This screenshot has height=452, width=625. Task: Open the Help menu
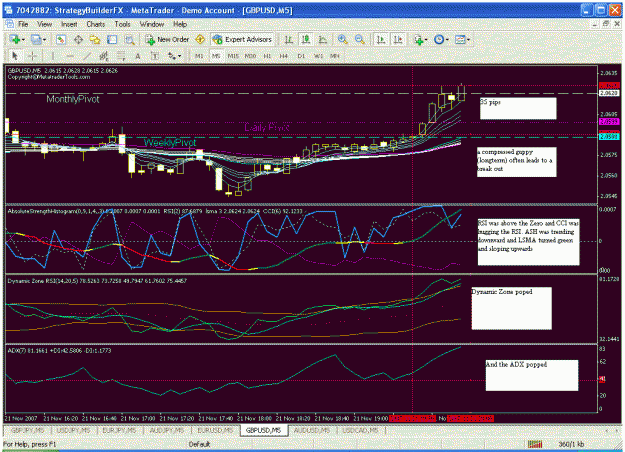pyautogui.click(x=180, y=24)
